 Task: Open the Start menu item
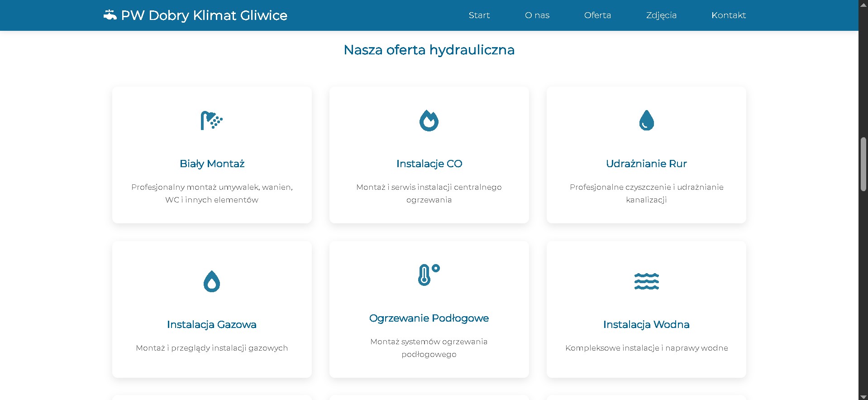point(479,15)
